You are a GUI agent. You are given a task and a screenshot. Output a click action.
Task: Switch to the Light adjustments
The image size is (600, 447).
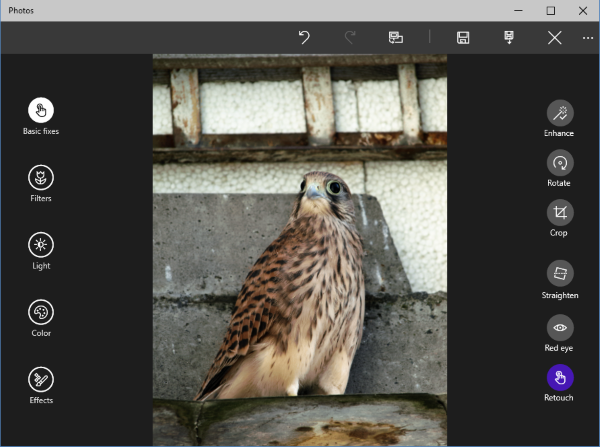point(41,245)
